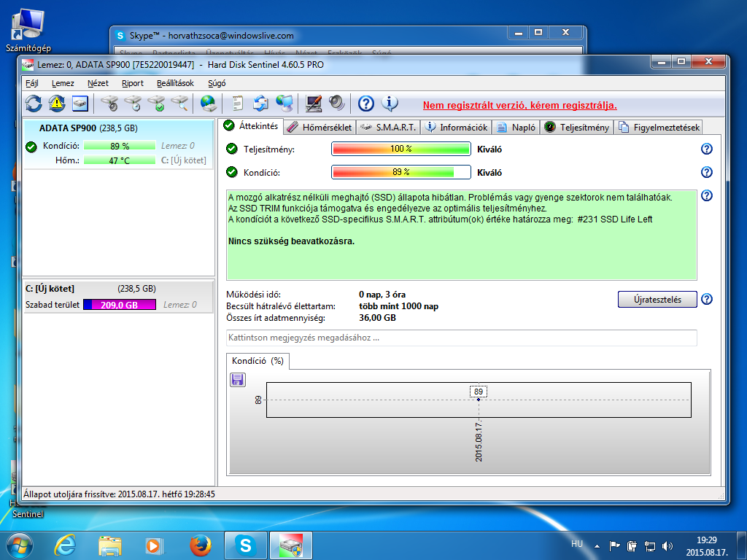Click 'több mint 1000 nap' lifetime value
Image resolution: width=747 pixels, height=560 pixels.
(x=398, y=306)
